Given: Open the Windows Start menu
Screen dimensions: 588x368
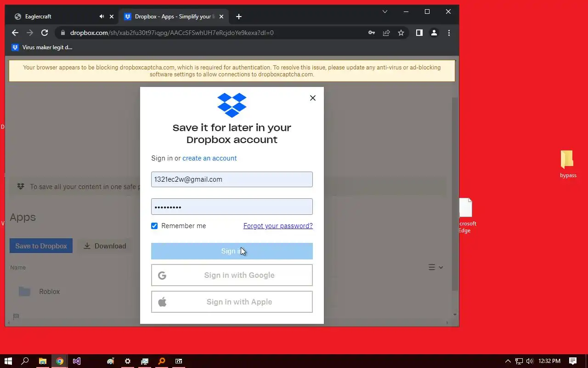Looking at the screenshot, I should tap(8, 361).
